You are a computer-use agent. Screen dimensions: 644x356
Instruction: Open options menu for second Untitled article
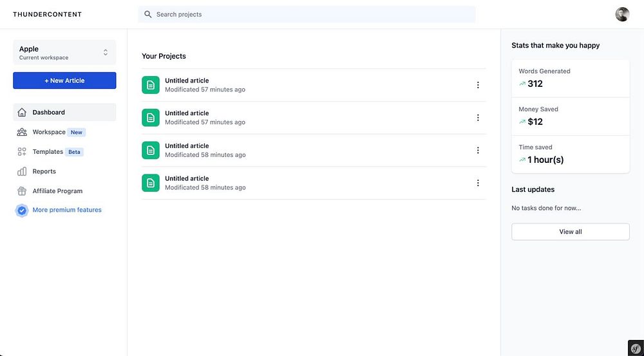pos(478,117)
